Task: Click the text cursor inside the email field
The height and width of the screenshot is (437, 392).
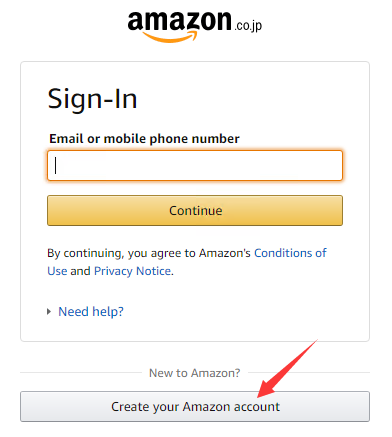Action: (56, 165)
